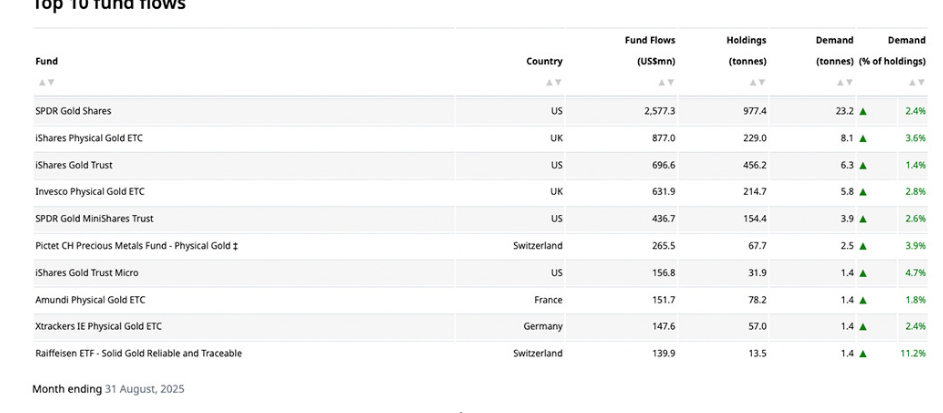Screen dimensions: 943x413
Task: Sort by Demand % of holdings arrows
Action: [916, 82]
